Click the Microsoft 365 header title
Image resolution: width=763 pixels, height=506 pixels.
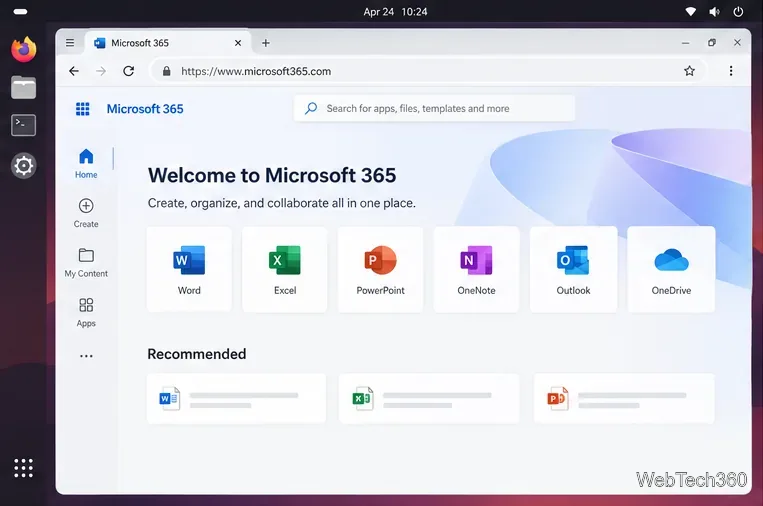point(145,109)
